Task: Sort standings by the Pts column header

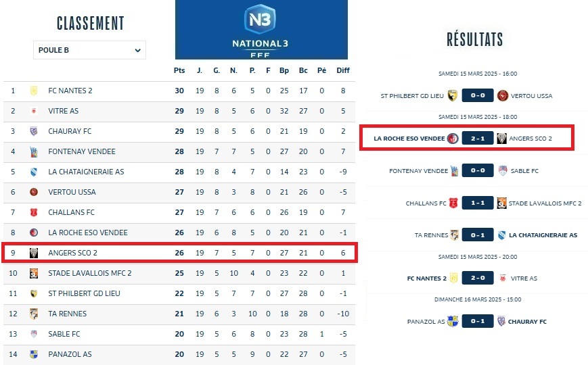Action: coord(179,70)
